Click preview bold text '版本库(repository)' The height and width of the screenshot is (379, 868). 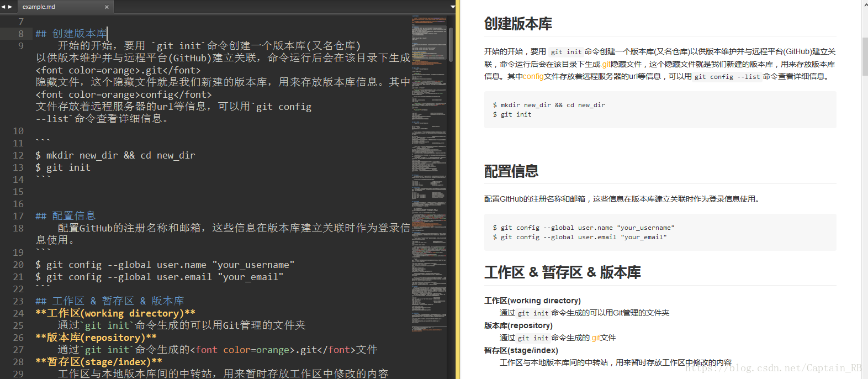[518, 325]
